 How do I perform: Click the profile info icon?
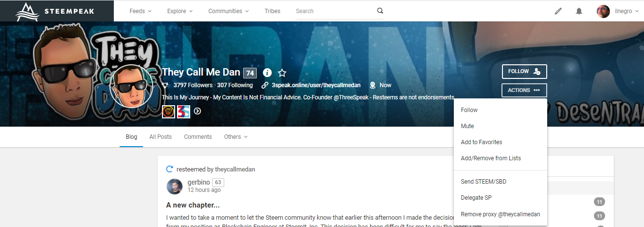[x=267, y=73]
